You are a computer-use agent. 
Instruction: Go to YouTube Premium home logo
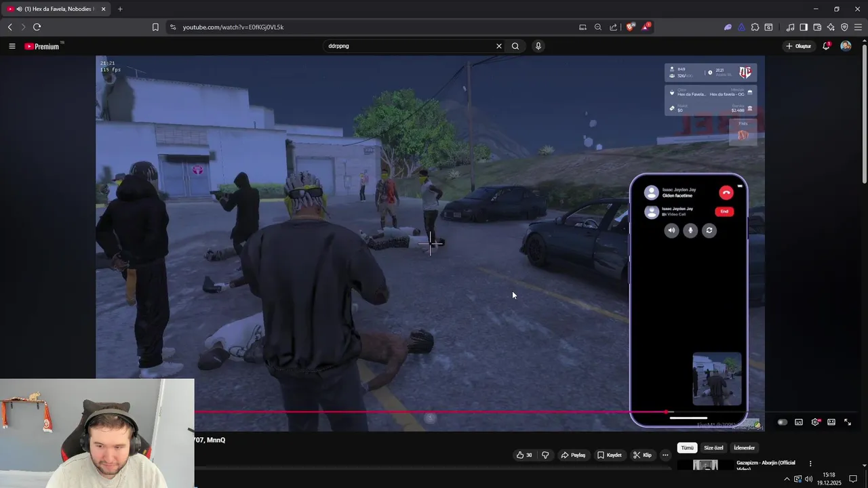coord(43,46)
